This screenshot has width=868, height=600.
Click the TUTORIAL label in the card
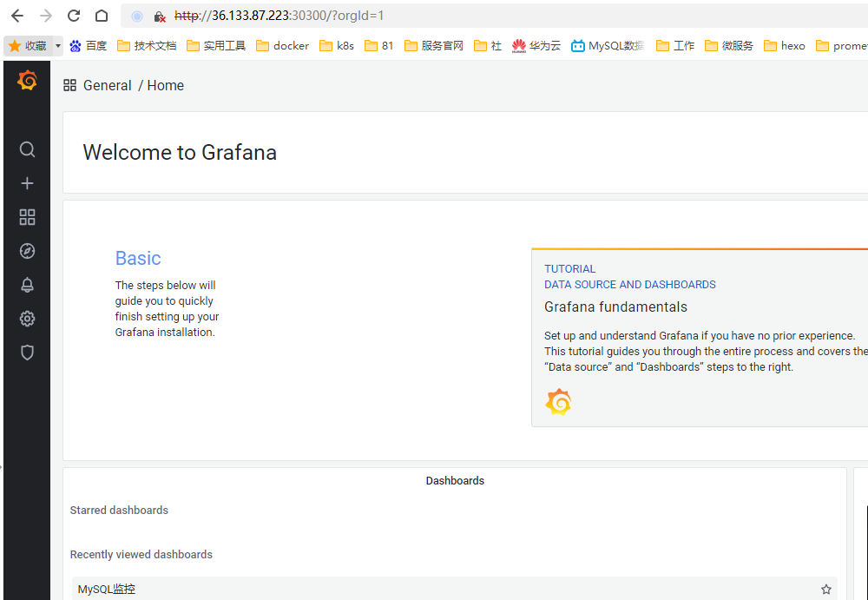point(569,269)
